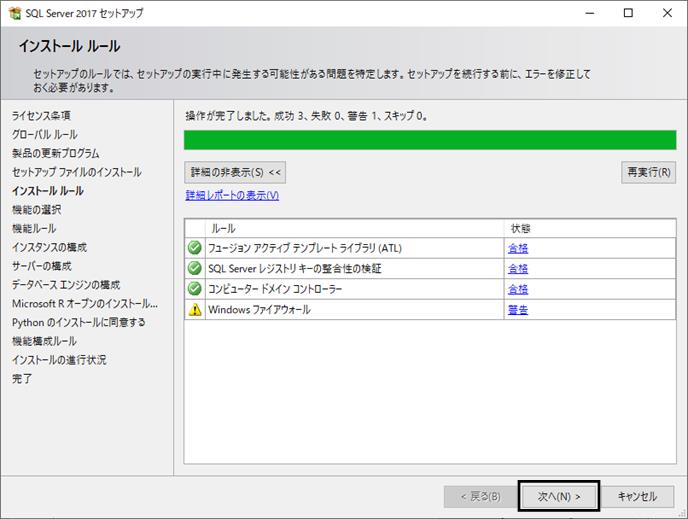Select 機能ルール step in sidebar
The width and height of the screenshot is (688, 519).
[x=34, y=229]
